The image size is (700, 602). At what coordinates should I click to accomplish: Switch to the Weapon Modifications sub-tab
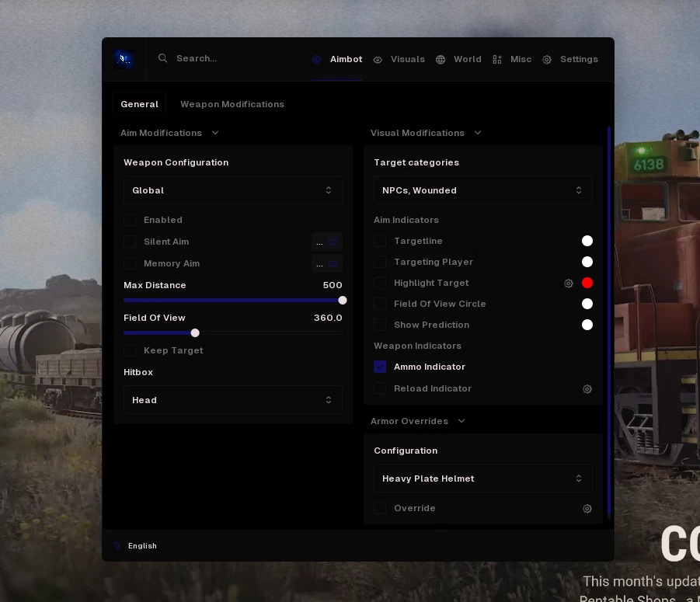[232, 104]
